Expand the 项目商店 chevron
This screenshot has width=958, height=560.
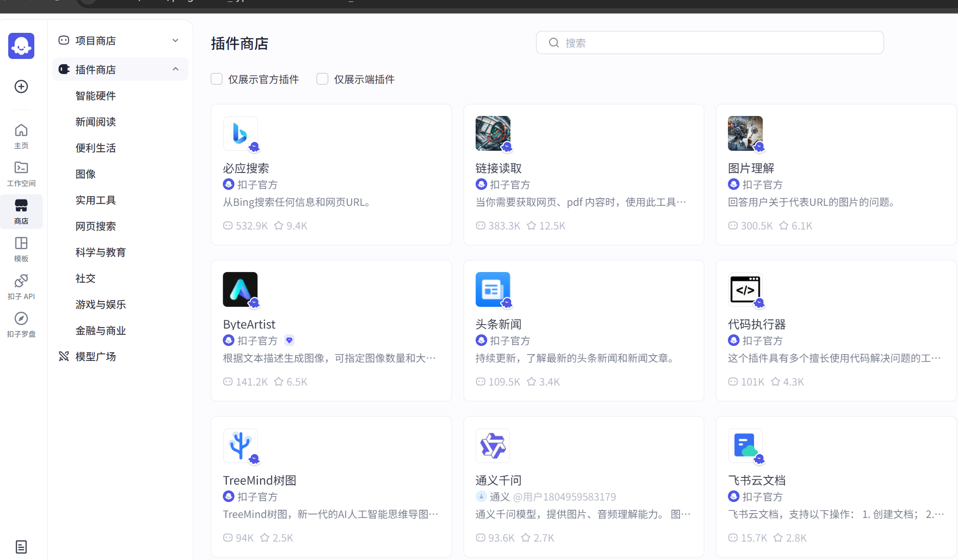coord(175,41)
